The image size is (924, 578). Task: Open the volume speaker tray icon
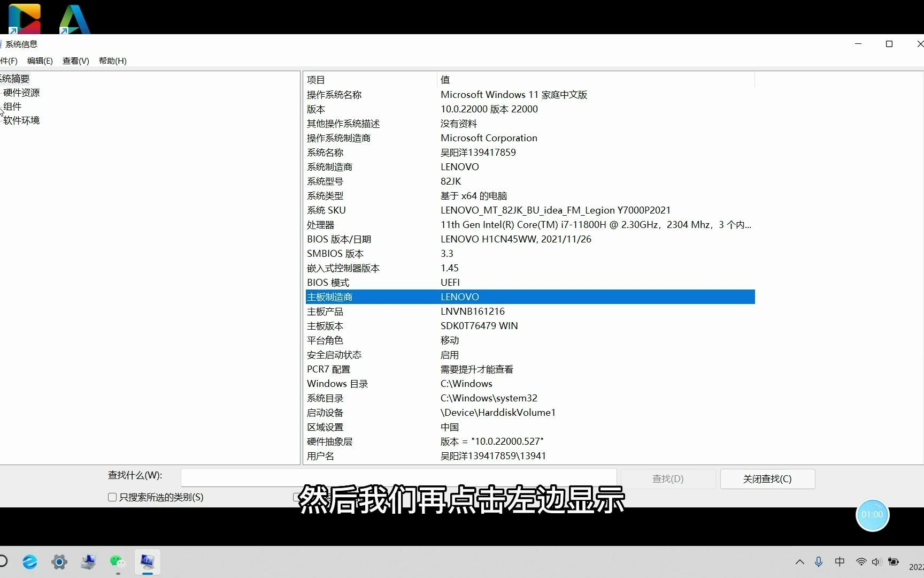click(876, 562)
